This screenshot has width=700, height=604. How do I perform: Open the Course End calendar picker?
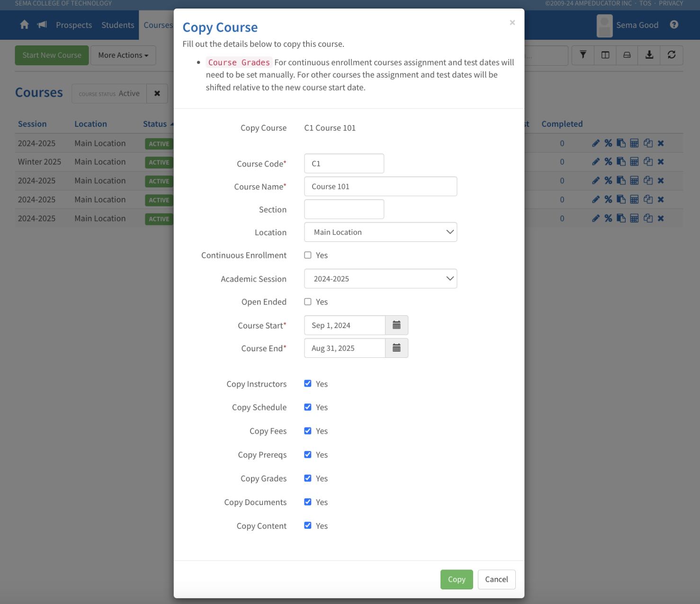[396, 348]
